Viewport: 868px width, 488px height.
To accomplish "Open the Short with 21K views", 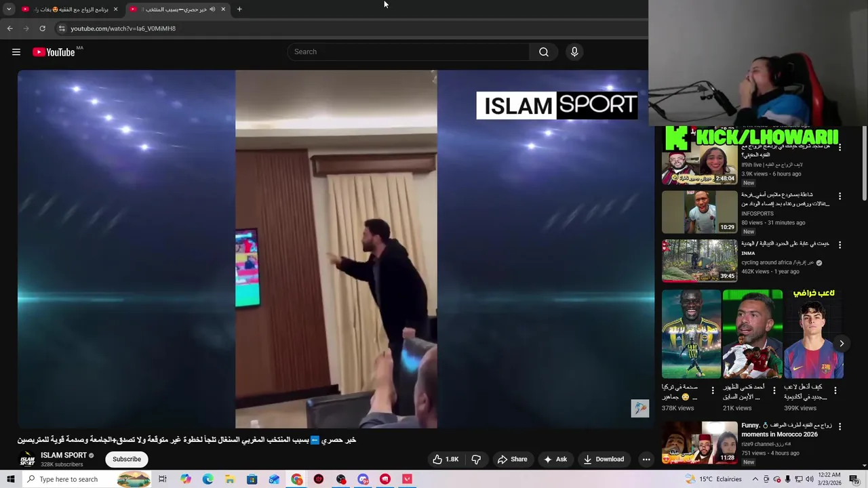I will 752,334.
